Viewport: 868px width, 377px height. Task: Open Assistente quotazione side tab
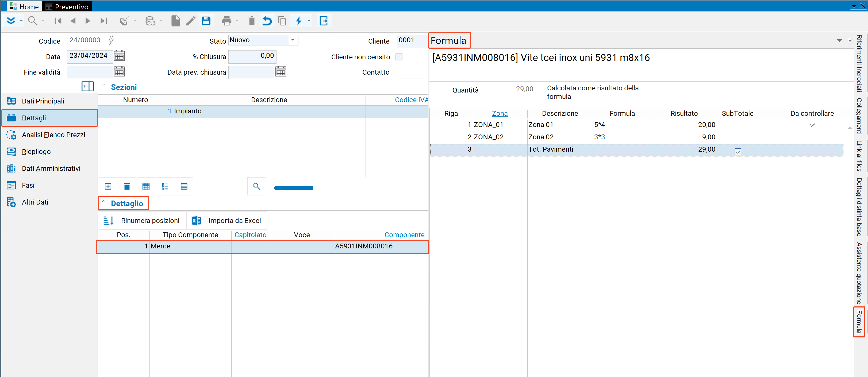tap(859, 273)
